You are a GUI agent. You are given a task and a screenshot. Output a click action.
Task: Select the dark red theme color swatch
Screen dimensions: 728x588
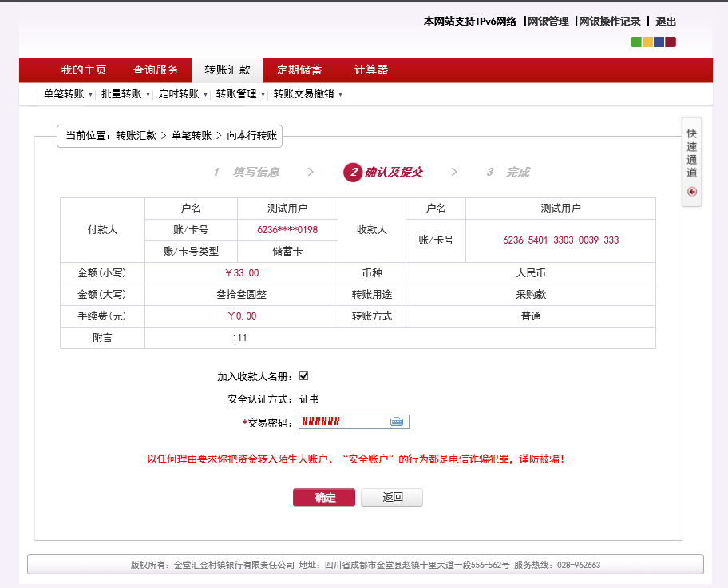(x=671, y=42)
